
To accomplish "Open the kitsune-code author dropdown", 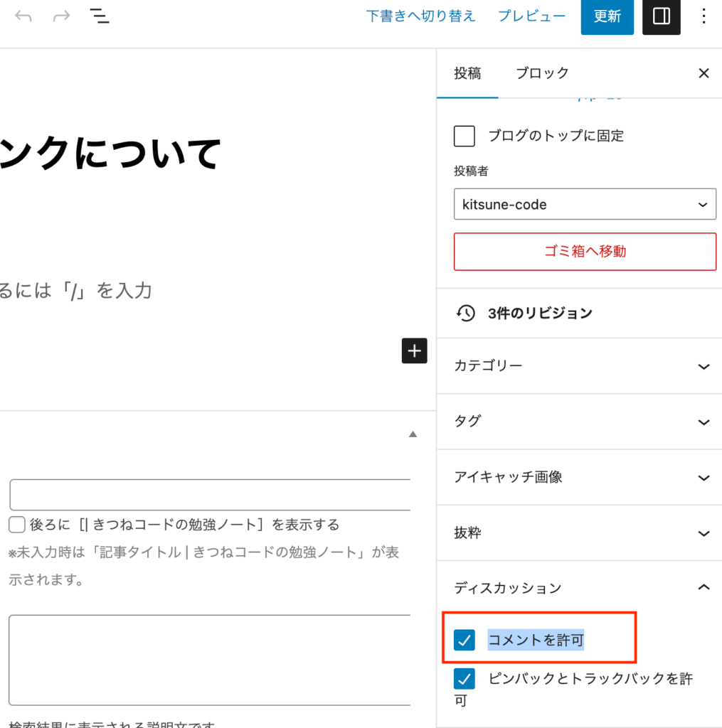I will click(585, 204).
